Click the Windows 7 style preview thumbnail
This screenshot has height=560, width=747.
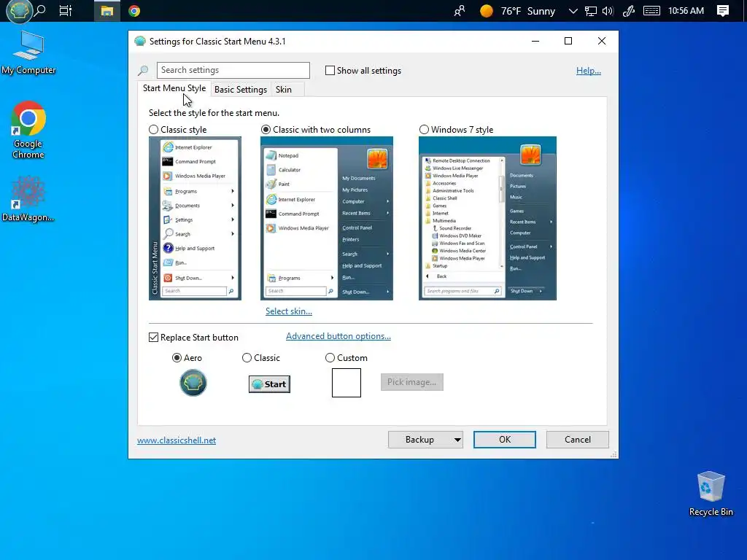(487, 218)
